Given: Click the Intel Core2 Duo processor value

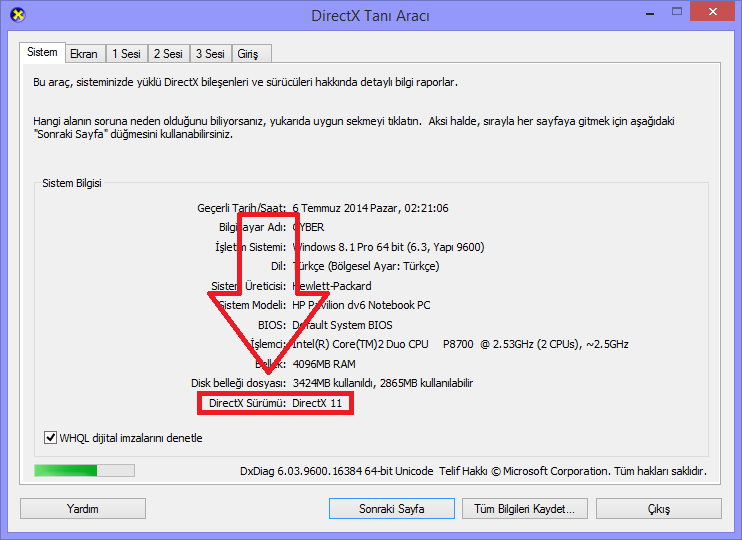Looking at the screenshot, I should pyautogui.click(x=460, y=345).
